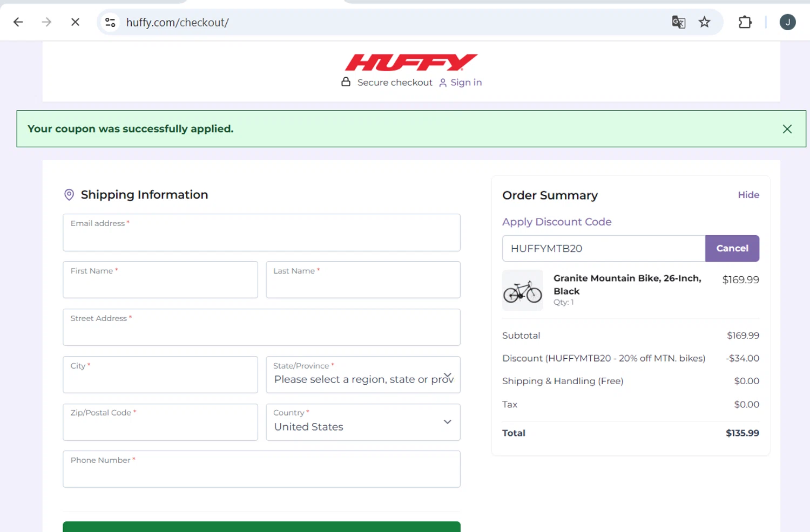
Task: Click the Subtotal value $169.99
Action: coord(743,336)
